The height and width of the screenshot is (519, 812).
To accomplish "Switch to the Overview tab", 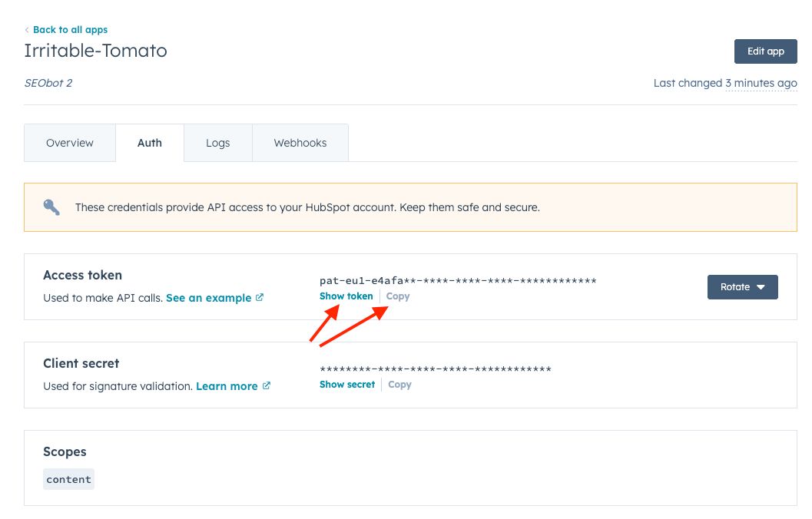I will pyautogui.click(x=70, y=143).
